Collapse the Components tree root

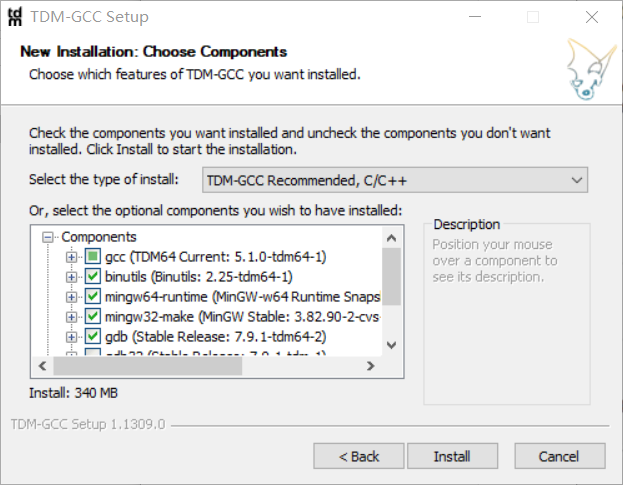click(48, 237)
